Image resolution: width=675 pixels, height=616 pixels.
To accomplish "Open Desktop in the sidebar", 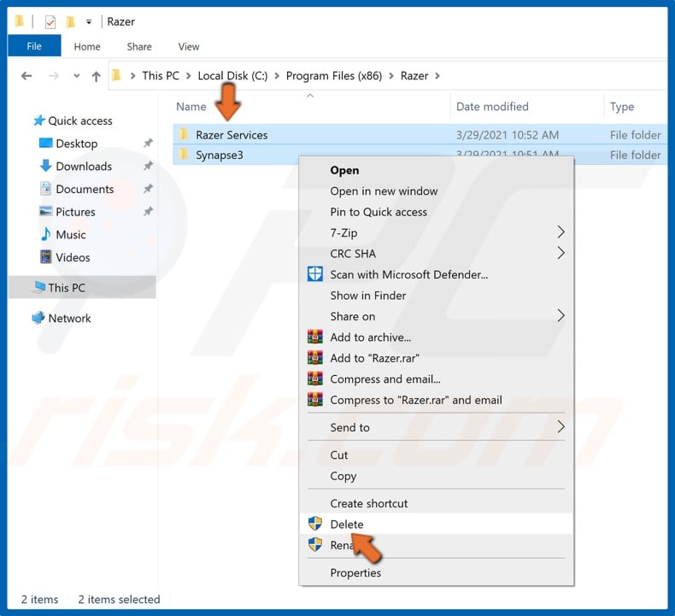I will [x=77, y=144].
